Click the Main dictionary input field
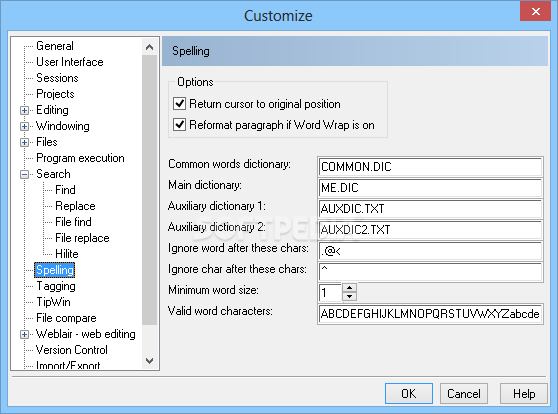The height and width of the screenshot is (414, 558). pyautogui.click(x=430, y=188)
